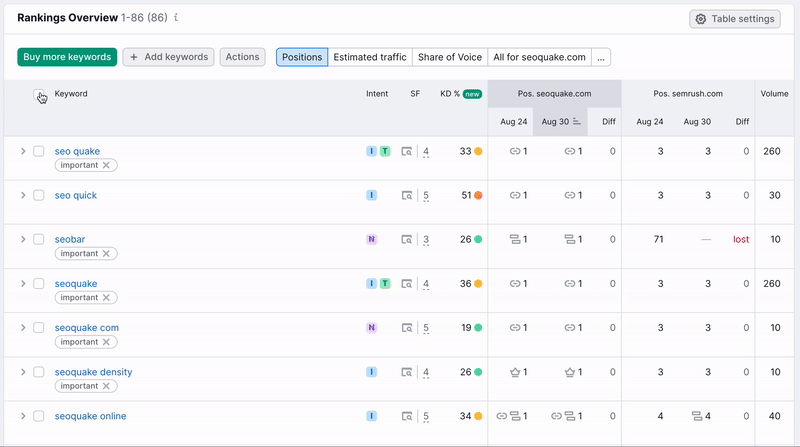Expand the seoquake density row
This screenshot has height=447, width=800.
23,372
